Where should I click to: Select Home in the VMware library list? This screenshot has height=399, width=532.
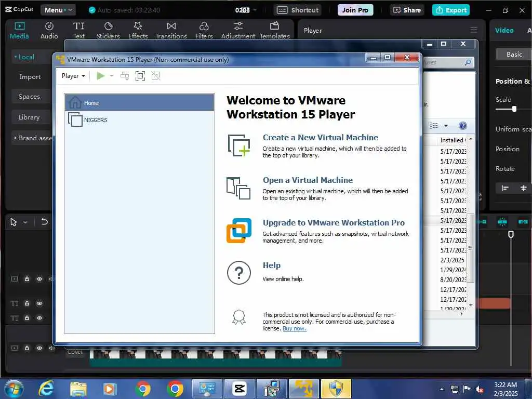139,102
